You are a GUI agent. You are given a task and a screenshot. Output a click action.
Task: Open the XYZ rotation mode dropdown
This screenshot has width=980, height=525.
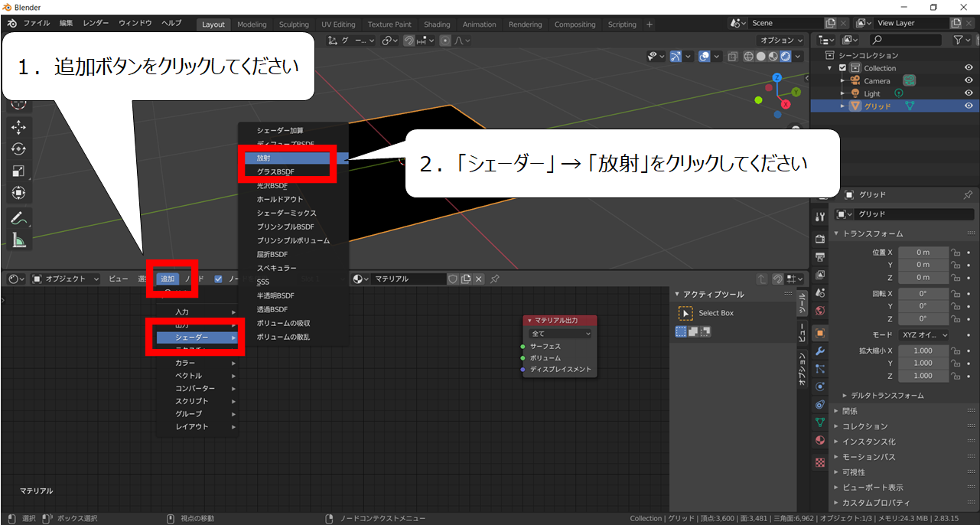coord(924,335)
